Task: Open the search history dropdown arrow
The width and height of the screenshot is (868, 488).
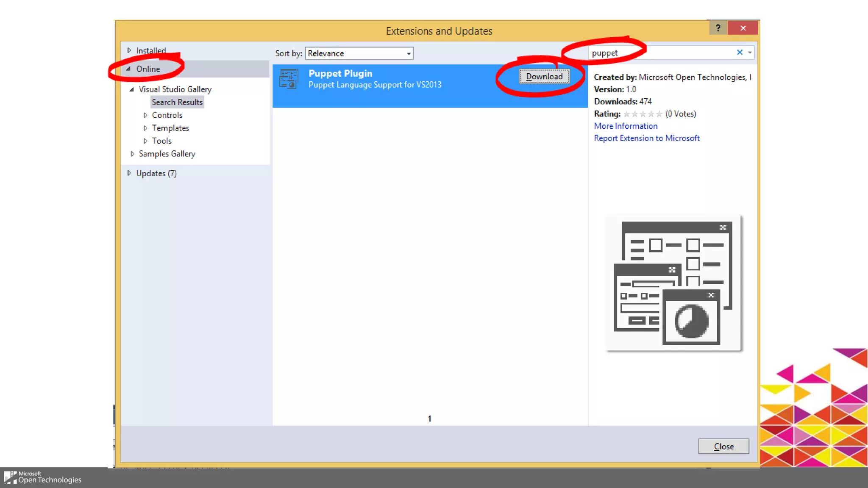Action: pyautogui.click(x=750, y=53)
